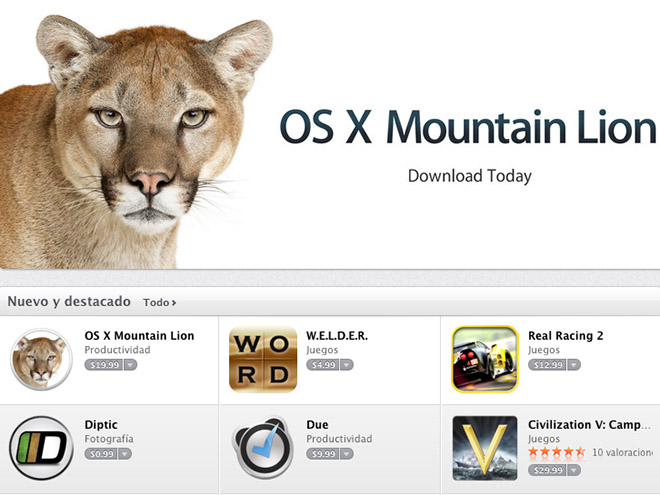Expand price dropdown arrow for W.E.L.D.E.R.

point(347,365)
